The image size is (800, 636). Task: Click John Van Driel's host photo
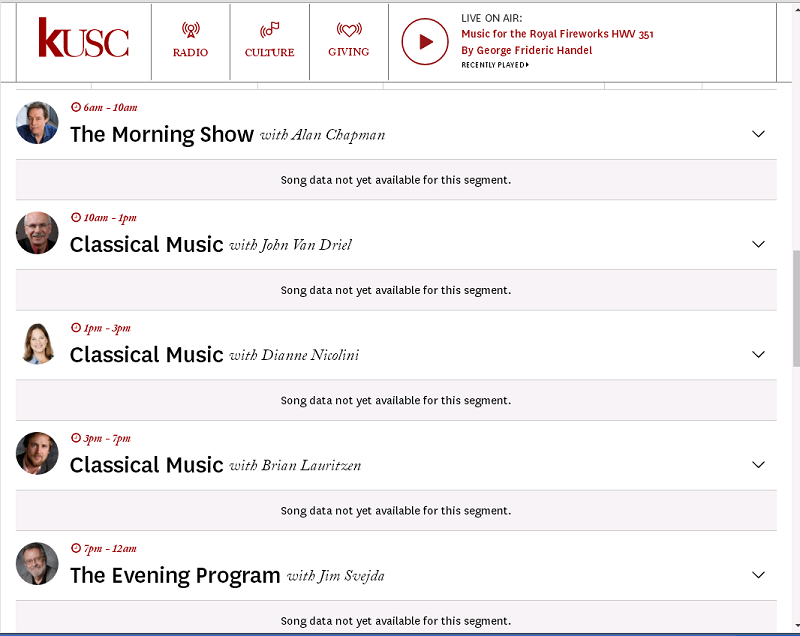(x=37, y=233)
